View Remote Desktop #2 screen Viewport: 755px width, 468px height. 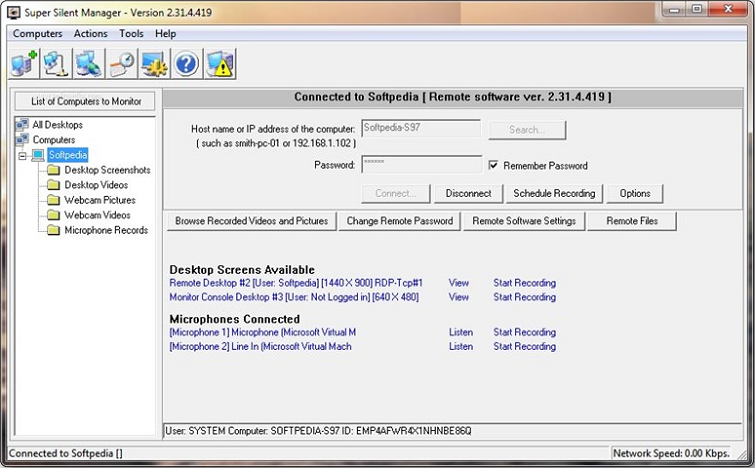point(458,283)
